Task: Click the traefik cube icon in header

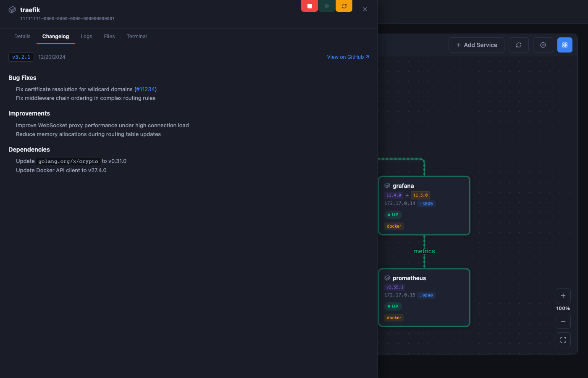Action: [12, 10]
